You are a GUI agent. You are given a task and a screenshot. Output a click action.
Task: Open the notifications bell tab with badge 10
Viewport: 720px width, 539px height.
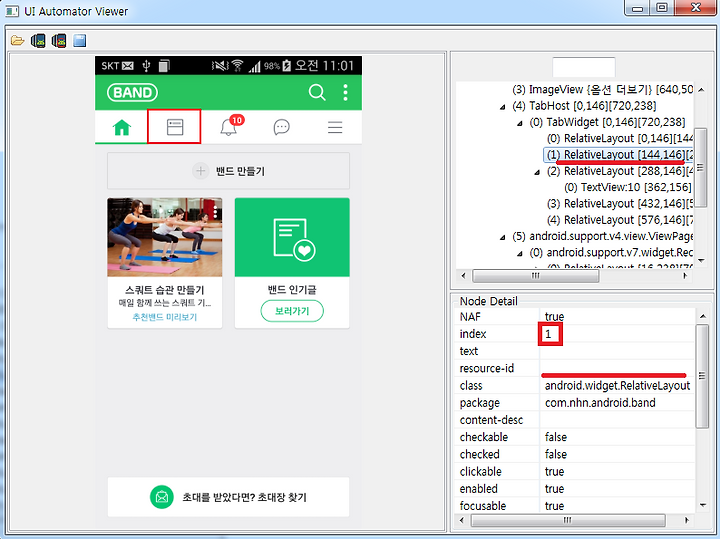point(229,127)
